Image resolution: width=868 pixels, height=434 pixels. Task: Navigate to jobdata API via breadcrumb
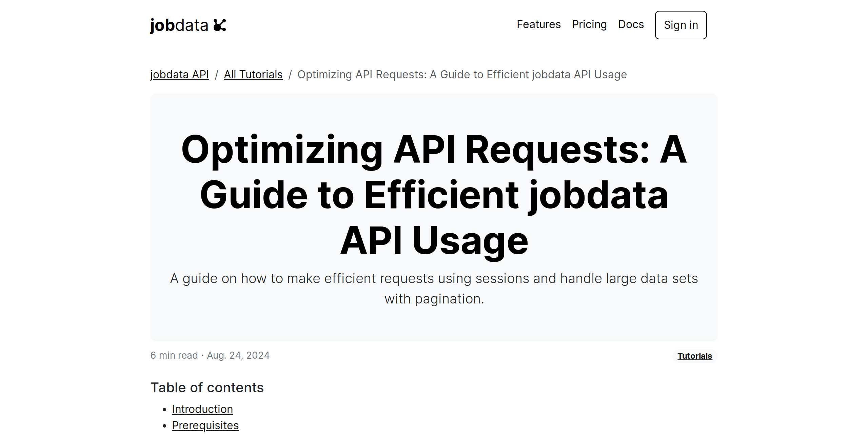pyautogui.click(x=179, y=74)
